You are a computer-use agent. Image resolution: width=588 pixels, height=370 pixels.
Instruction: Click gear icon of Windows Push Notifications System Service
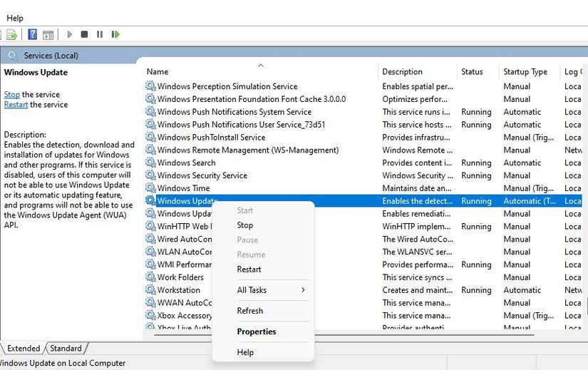150,112
